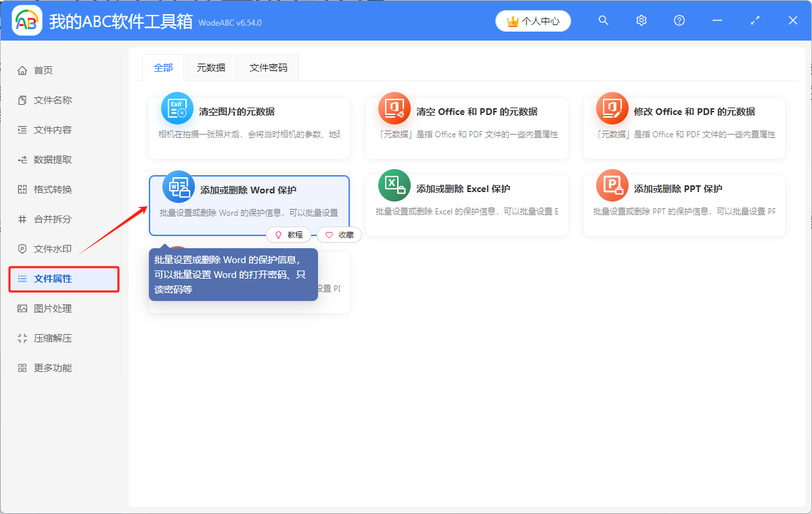Open 格式转换 in the sidebar
This screenshot has width=812, height=514.
(x=53, y=189)
